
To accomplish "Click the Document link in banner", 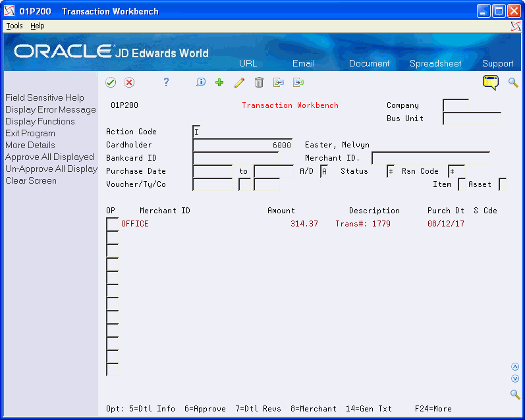I will 370,63.
